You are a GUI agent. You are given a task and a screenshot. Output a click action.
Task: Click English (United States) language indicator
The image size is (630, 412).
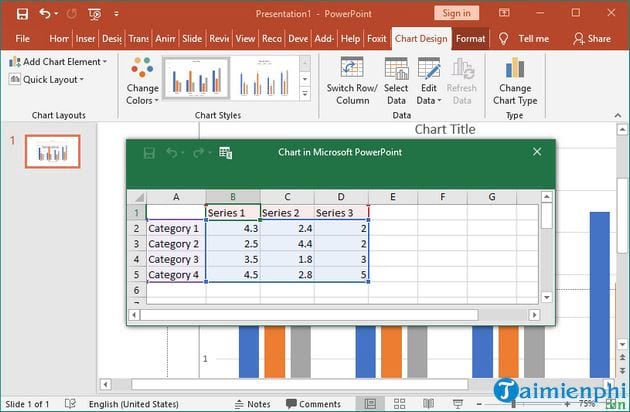134,404
